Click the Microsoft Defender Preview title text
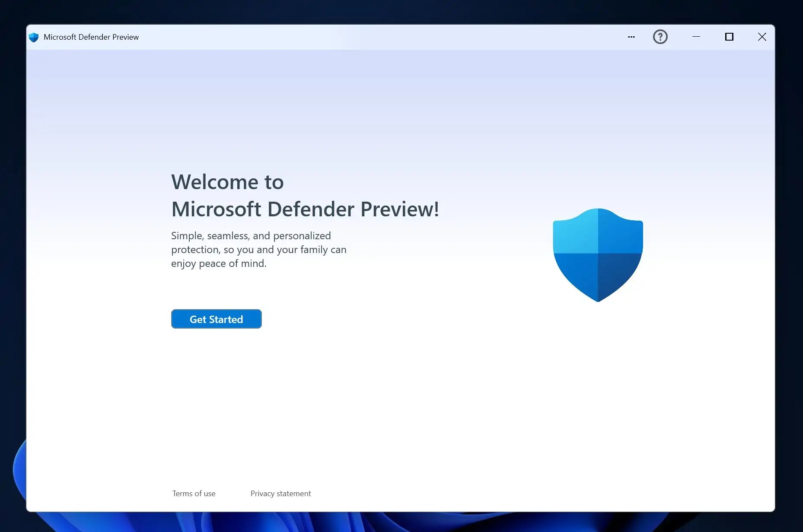803x532 pixels. click(91, 37)
